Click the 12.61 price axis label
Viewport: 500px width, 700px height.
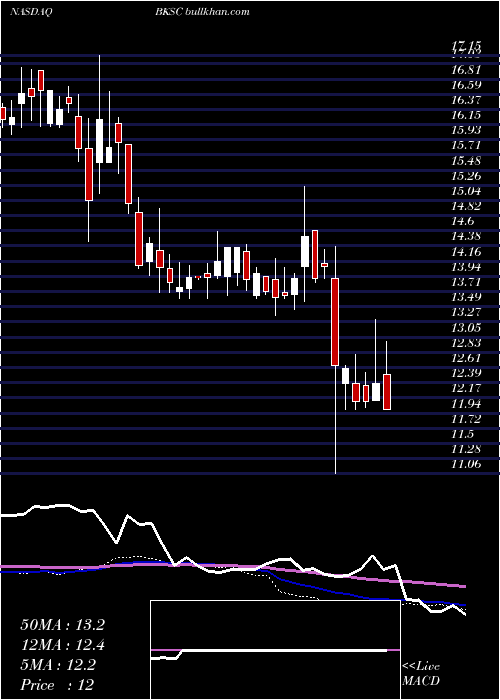(x=466, y=358)
